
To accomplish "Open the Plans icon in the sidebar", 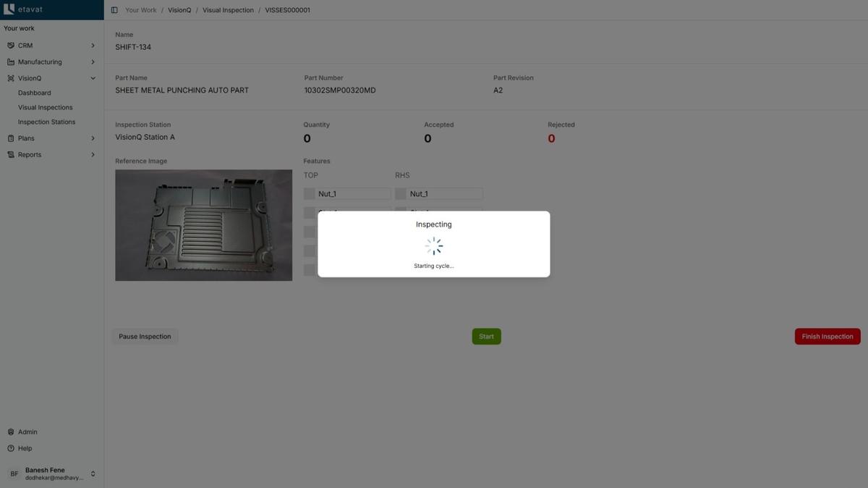I will click(x=10, y=138).
